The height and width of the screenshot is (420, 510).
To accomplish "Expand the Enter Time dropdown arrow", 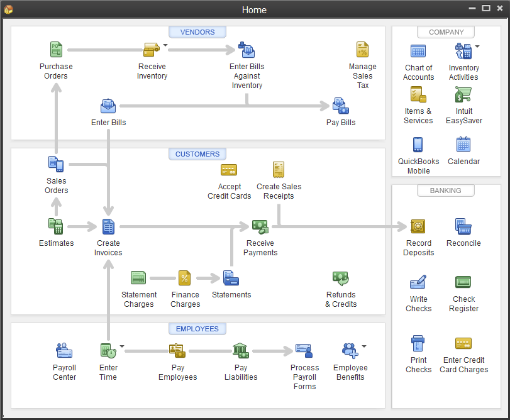I will tap(122, 346).
